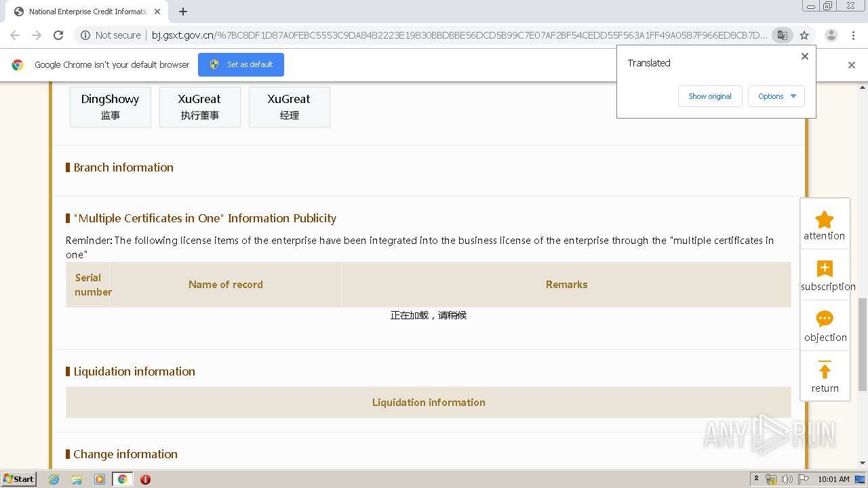Screen dimensions: 868x488
Task: Click the loading message 正在加载,请稍候
Action: point(429,315)
